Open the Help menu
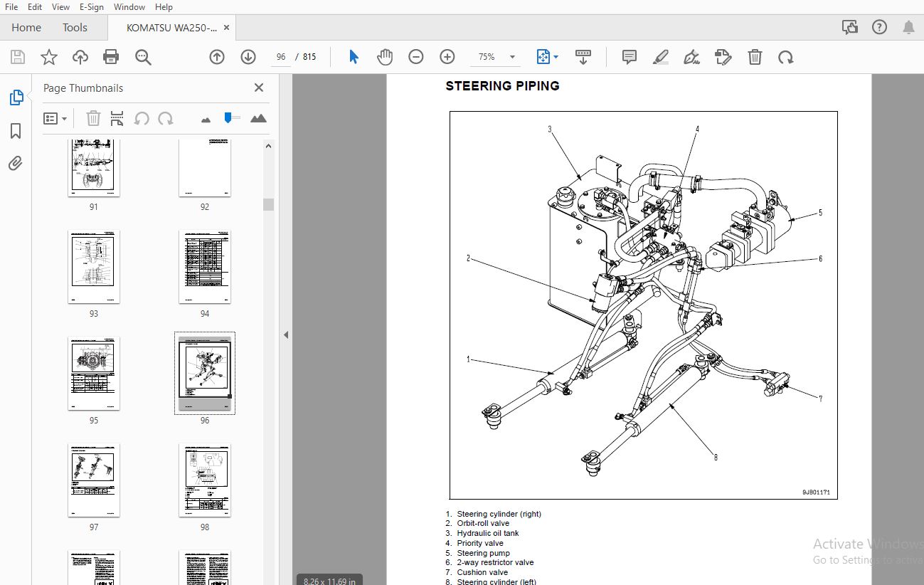The image size is (924, 585). [164, 6]
